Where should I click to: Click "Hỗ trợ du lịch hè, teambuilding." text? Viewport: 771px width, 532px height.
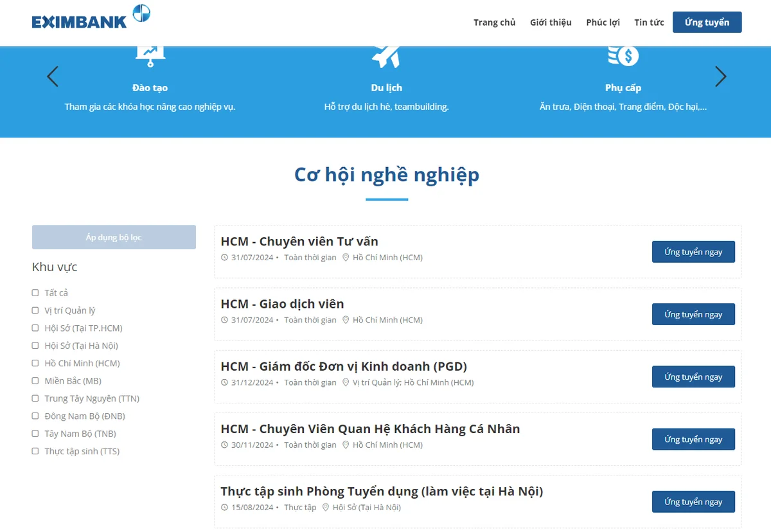pos(386,107)
